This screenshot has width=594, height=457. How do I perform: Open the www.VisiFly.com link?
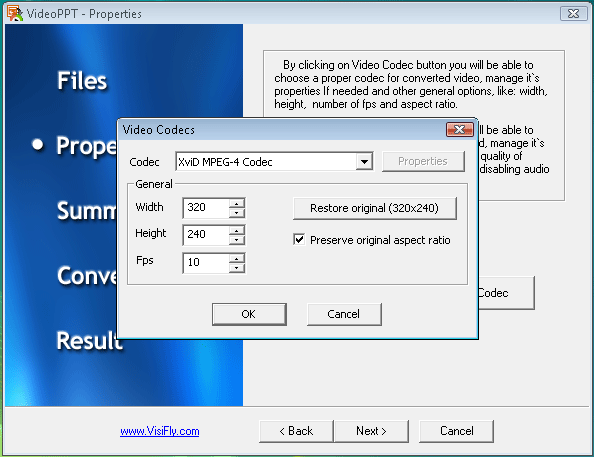point(159,431)
